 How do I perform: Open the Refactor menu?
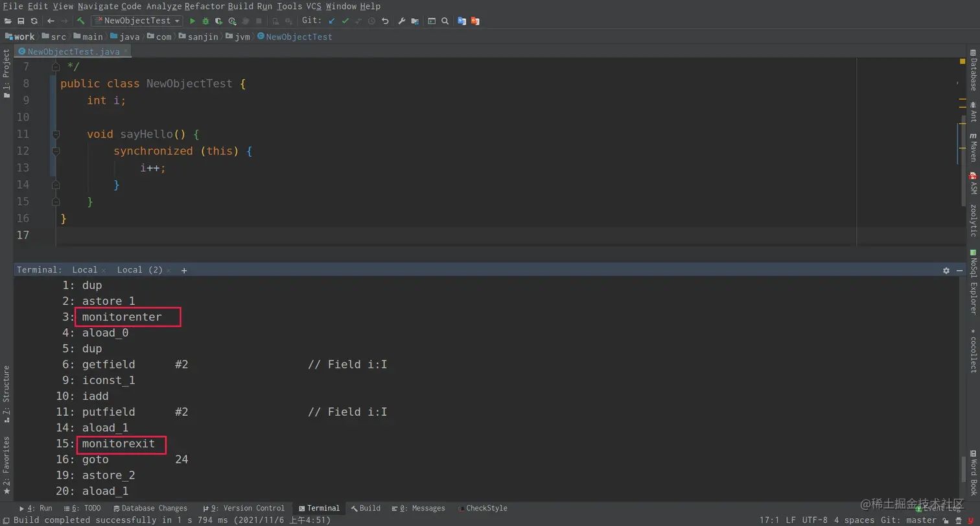[x=205, y=6]
